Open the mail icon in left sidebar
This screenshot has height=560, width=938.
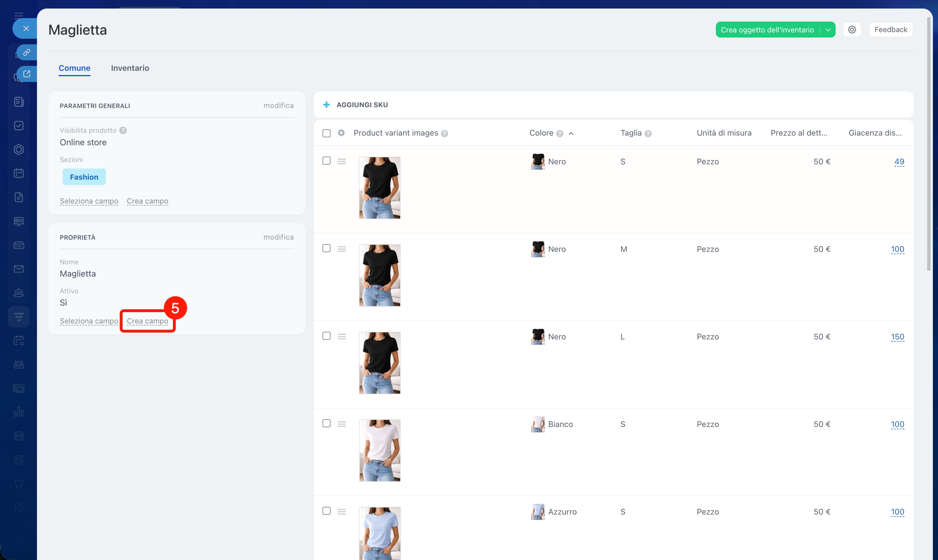pyautogui.click(x=19, y=269)
